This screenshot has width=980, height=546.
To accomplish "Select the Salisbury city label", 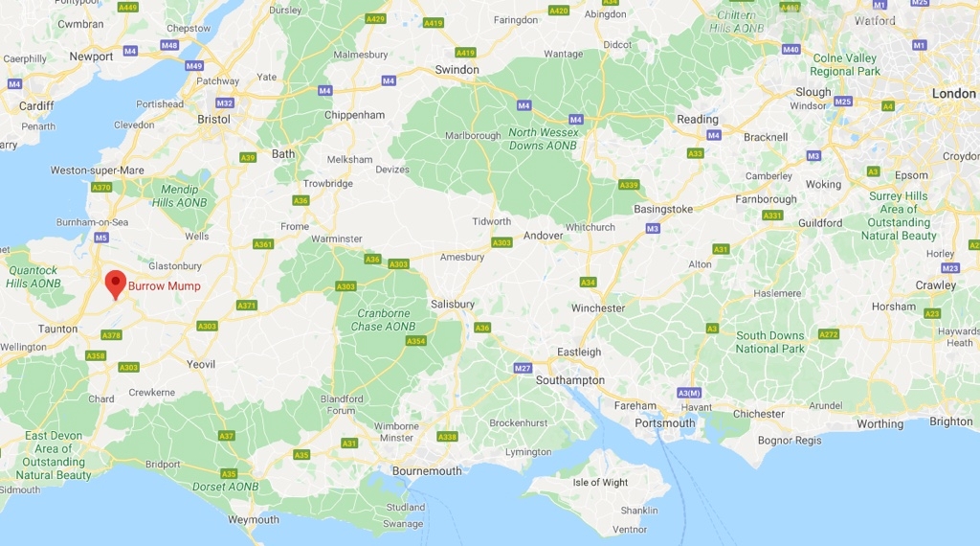I will [453, 304].
